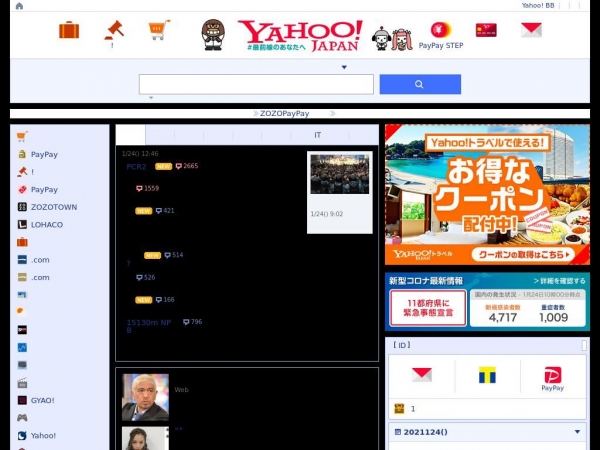Click the two mascot characters right of logo
Image resolution: width=600 pixels, height=450 pixels.
[392, 39]
